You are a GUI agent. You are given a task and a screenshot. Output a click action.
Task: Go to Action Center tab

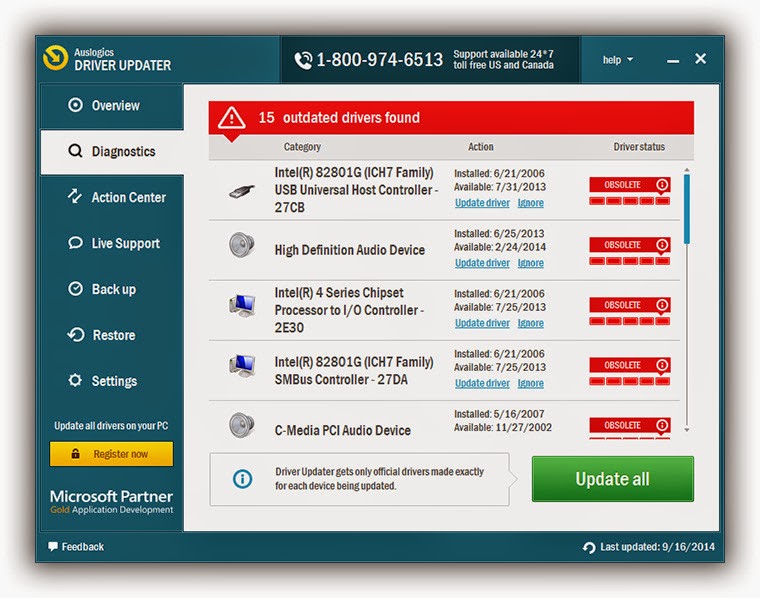pos(112,197)
